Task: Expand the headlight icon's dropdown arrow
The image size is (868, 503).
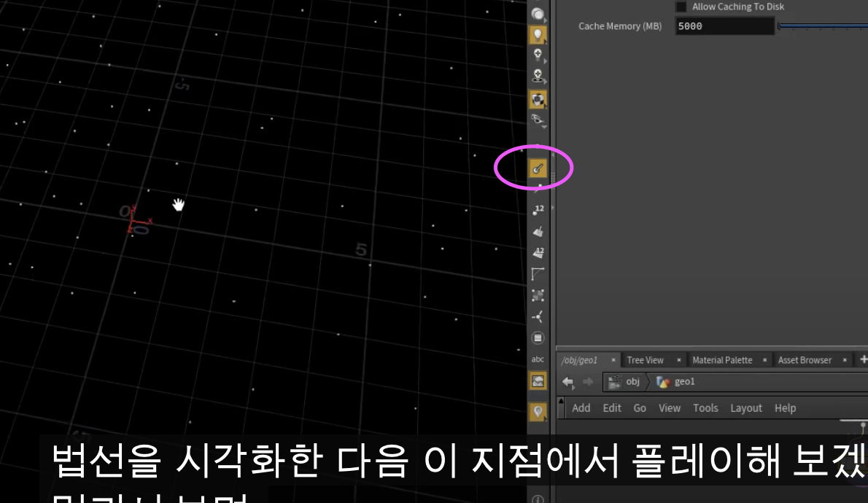Action: tap(546, 42)
